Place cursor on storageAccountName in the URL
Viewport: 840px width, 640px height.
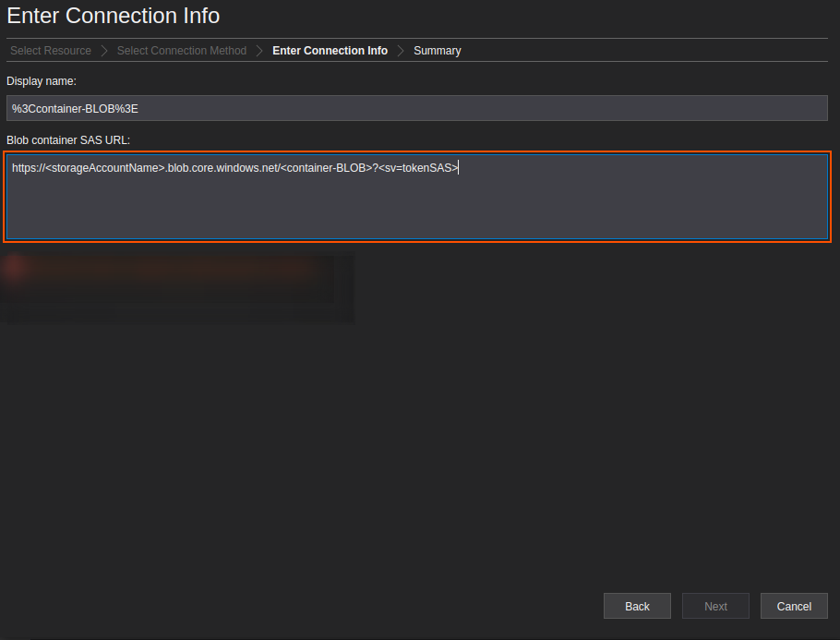[x=105, y=168]
